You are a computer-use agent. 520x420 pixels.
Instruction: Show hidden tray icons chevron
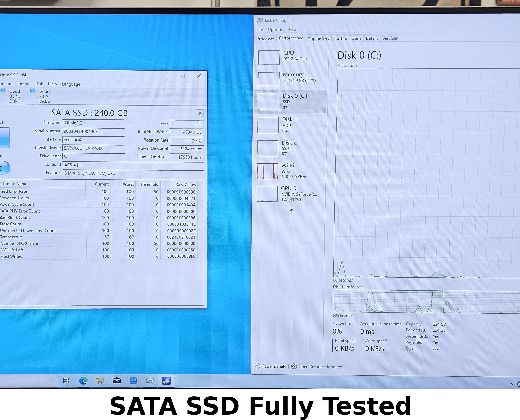tap(511, 384)
